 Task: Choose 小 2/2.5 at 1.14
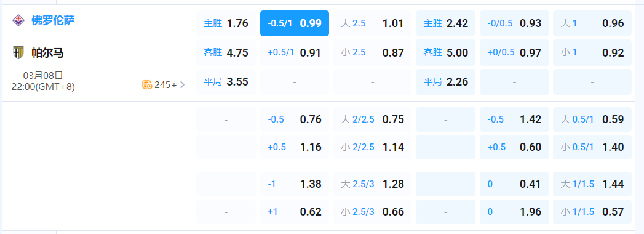[372, 147]
